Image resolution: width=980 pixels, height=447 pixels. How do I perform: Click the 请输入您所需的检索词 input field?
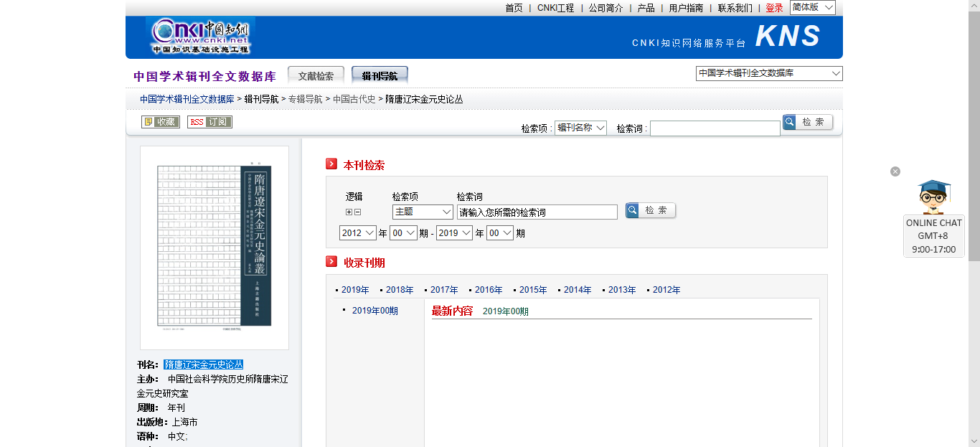(537, 212)
